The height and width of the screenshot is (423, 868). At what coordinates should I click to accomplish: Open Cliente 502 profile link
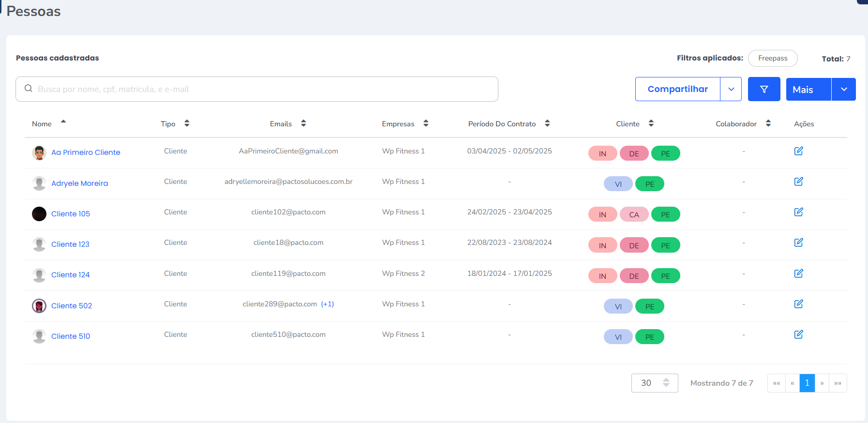pyautogui.click(x=72, y=306)
